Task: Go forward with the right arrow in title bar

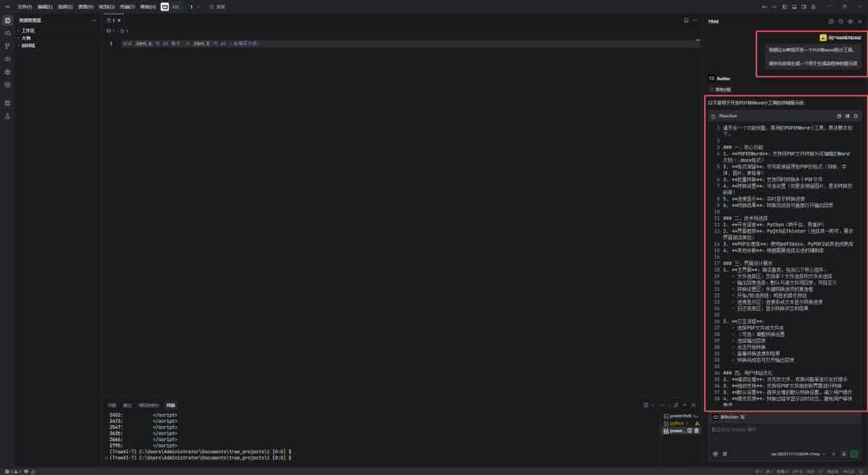Action: click(x=774, y=6)
